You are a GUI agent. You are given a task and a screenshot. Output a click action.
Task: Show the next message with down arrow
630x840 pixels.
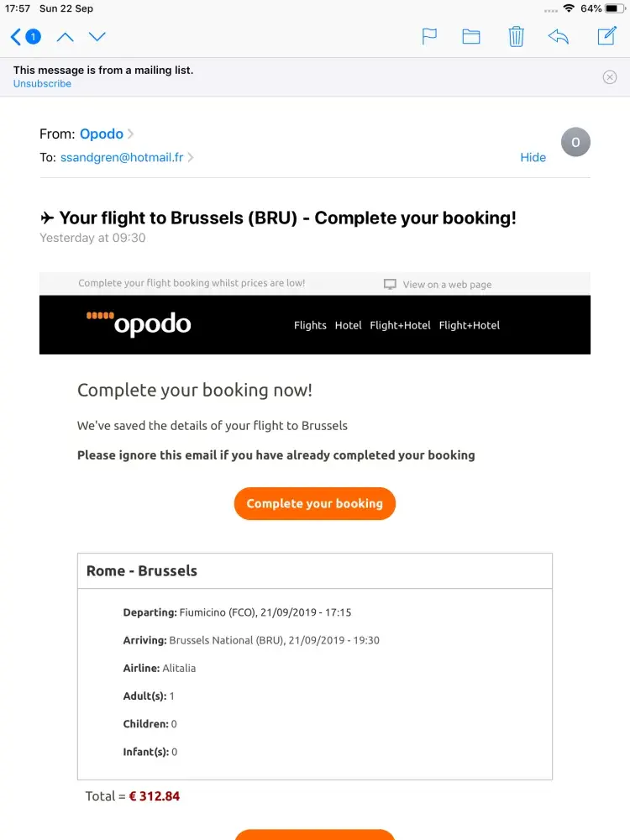[97, 37]
